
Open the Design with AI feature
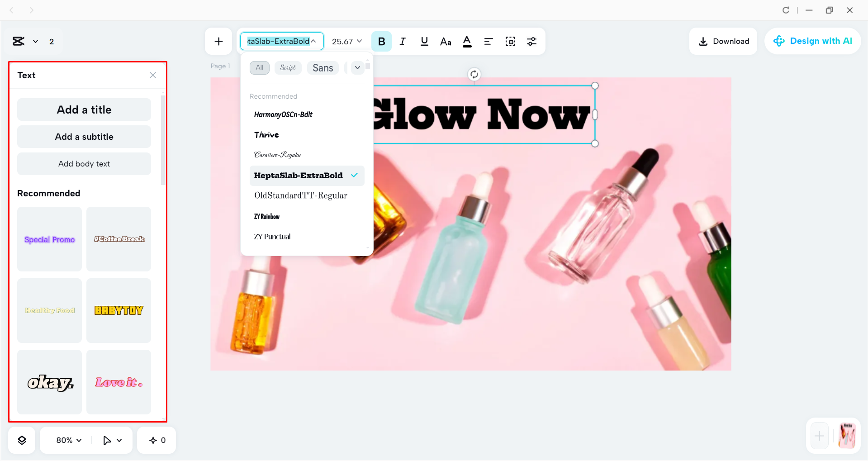pos(812,41)
